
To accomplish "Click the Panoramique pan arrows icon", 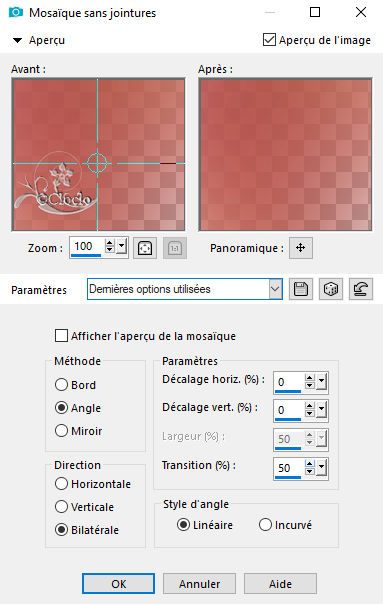I will (x=301, y=248).
